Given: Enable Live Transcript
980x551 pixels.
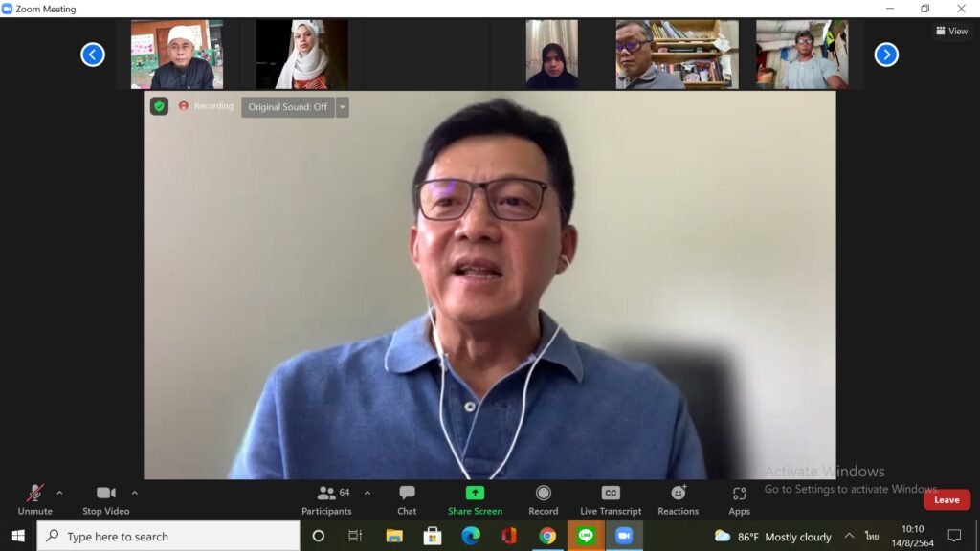Looking at the screenshot, I should (x=611, y=499).
